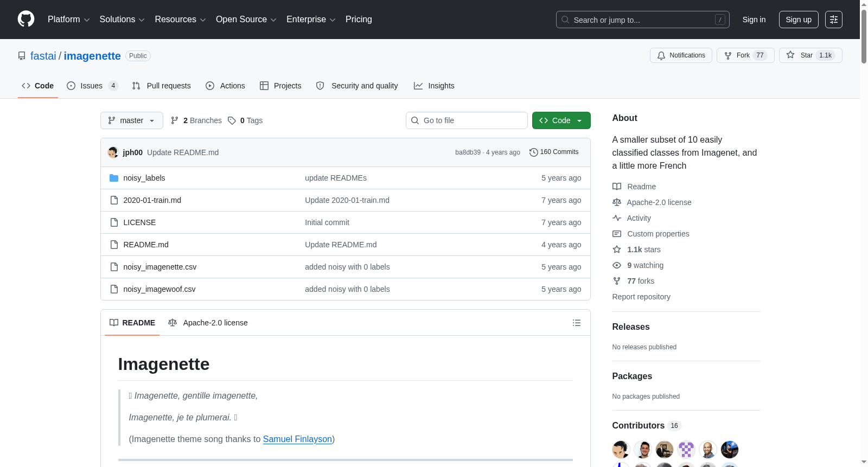
Task: Open the Contributors heading link
Action: coord(647,426)
